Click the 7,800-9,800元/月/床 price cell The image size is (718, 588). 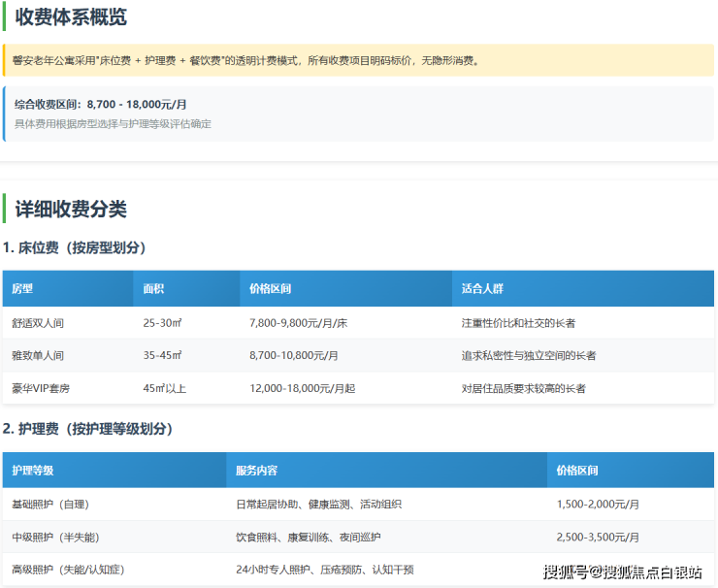(299, 323)
